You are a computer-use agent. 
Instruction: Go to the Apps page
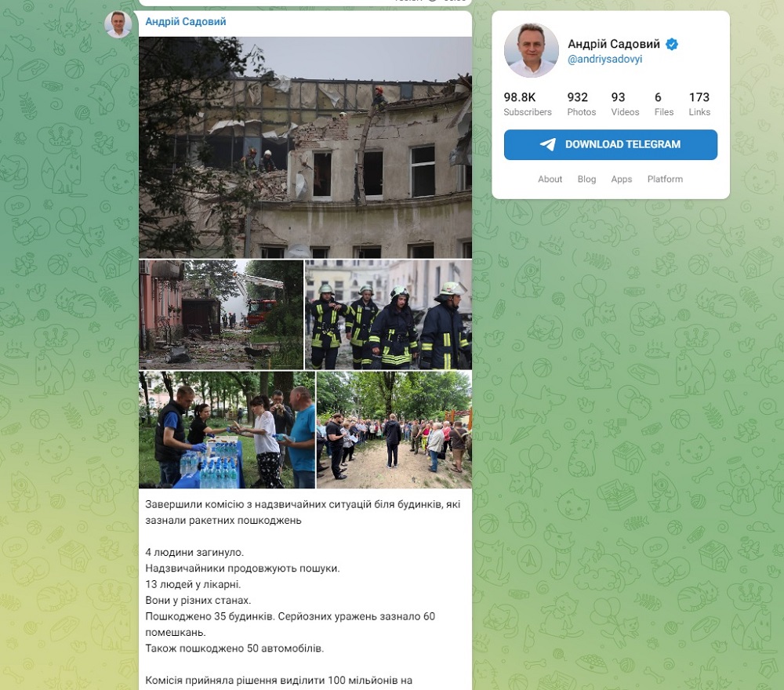pos(622,179)
